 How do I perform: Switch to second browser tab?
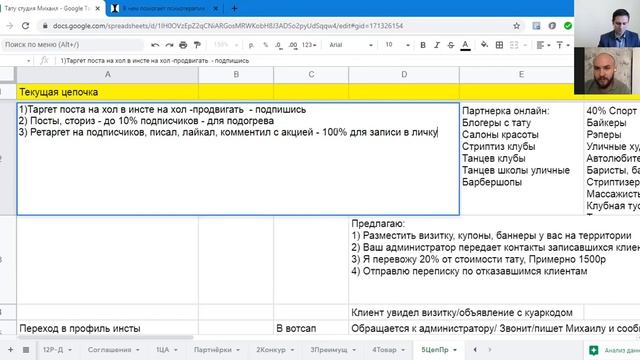coord(163,8)
